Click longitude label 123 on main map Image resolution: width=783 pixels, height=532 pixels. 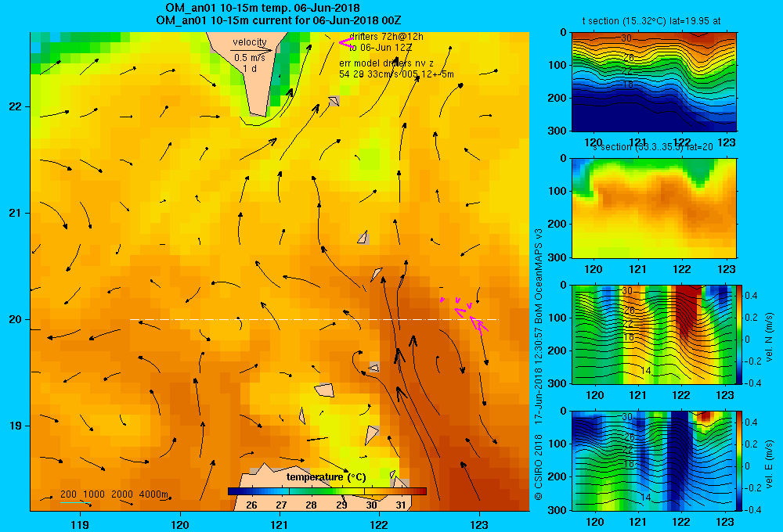click(x=479, y=524)
